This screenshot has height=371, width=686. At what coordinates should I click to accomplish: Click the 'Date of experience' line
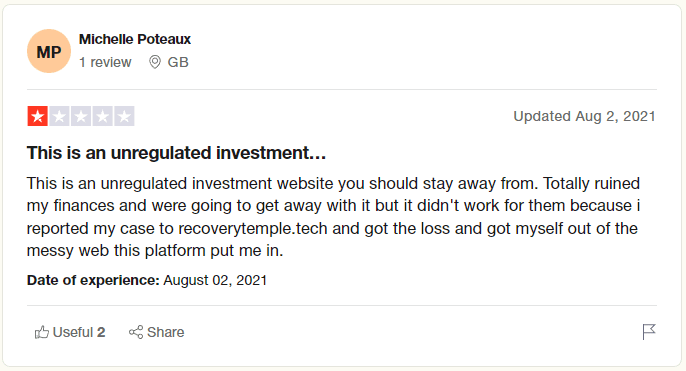click(x=147, y=280)
